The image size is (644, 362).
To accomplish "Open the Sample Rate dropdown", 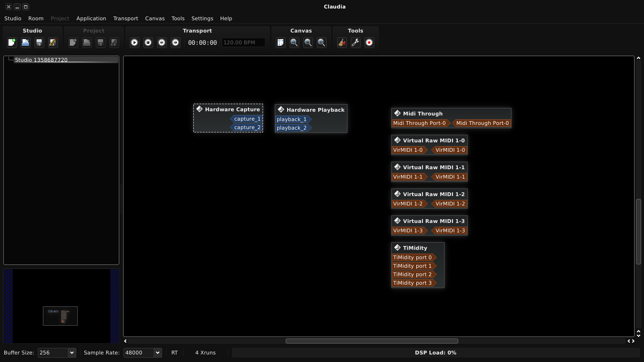I will (157, 353).
